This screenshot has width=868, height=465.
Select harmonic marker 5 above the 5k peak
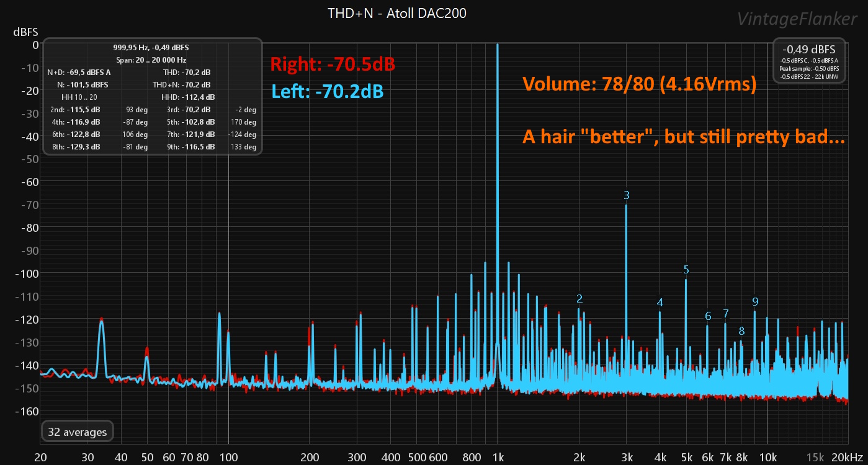pyautogui.click(x=686, y=270)
